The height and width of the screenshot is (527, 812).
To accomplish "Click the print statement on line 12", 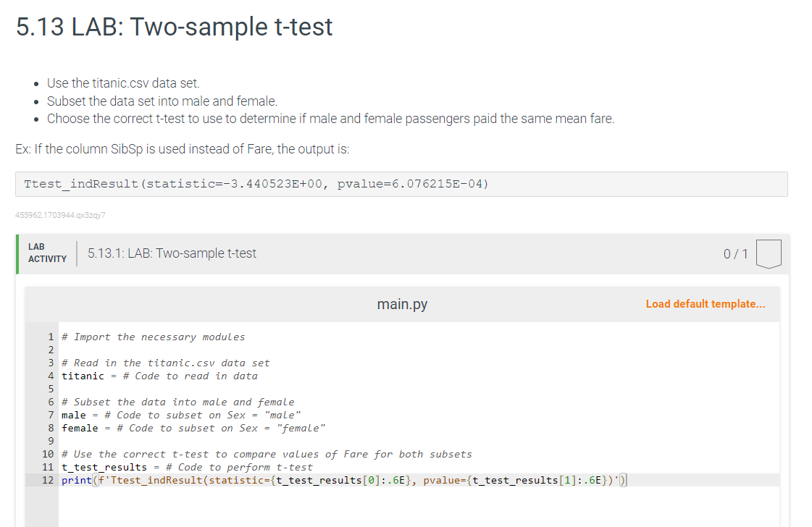I will tap(348, 481).
